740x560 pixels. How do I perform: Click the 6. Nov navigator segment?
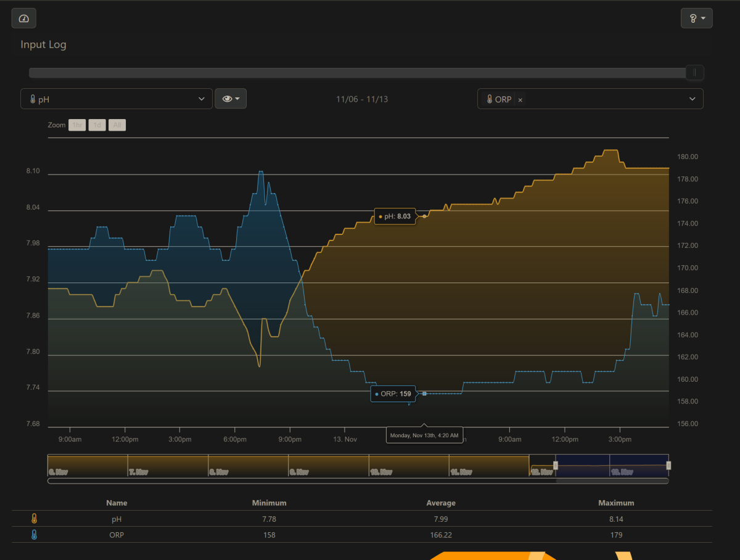pos(88,465)
